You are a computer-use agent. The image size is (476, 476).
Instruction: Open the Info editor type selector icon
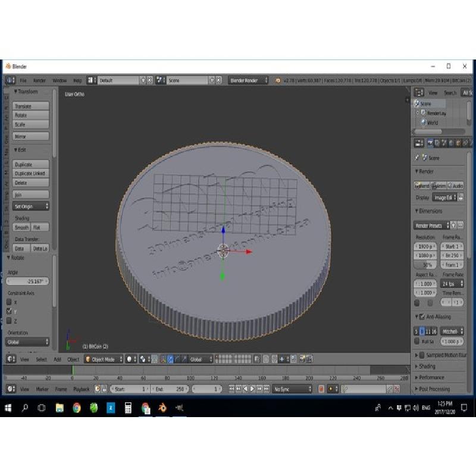click(10, 80)
